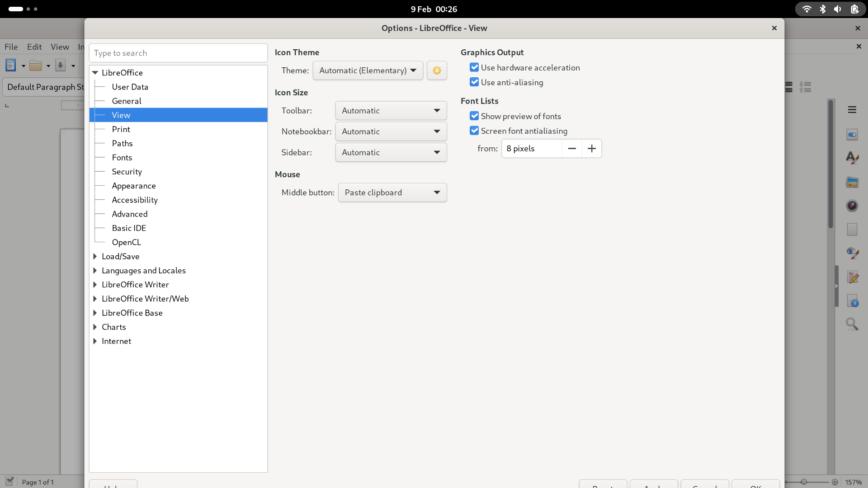Click the zoom slider handle in status bar
Screen dimensions: 868x488
click(804, 482)
